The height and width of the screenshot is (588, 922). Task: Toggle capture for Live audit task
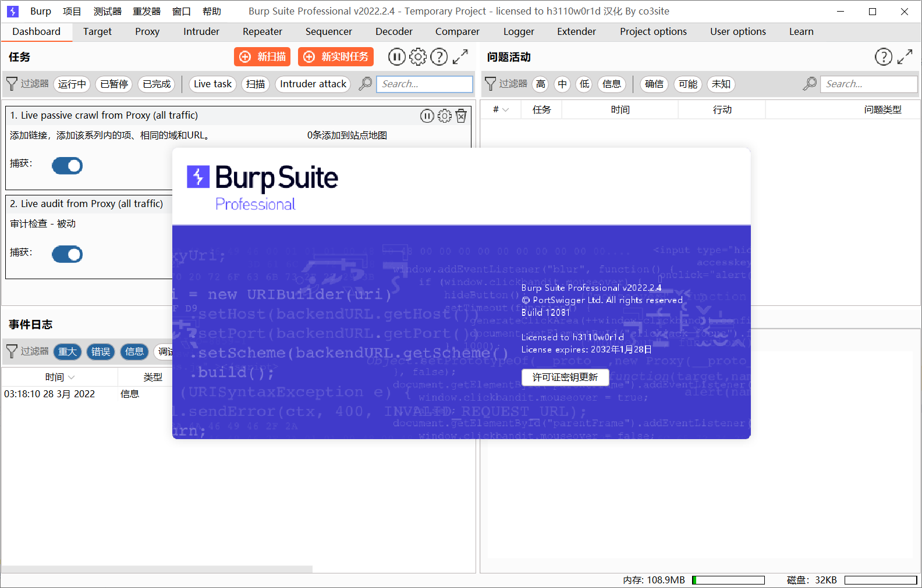[x=68, y=254]
